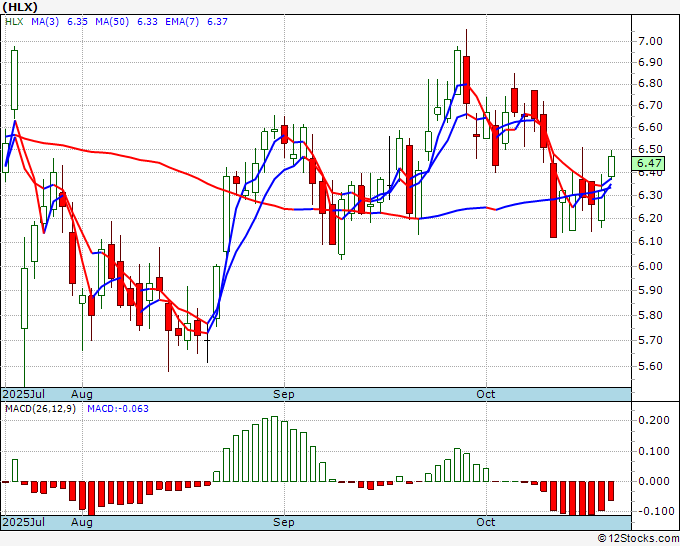Click the last red MACD histogram bar
Image resolution: width=680 pixels, height=546 pixels.
[611, 491]
